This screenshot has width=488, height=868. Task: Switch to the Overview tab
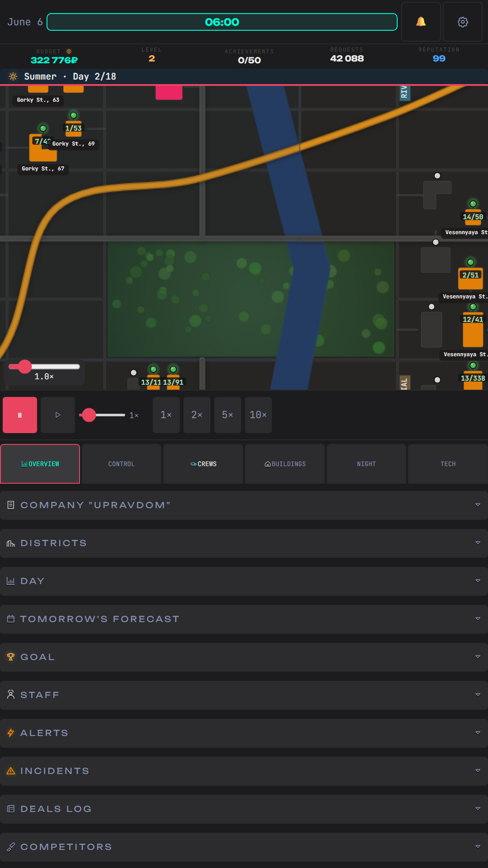pyautogui.click(x=40, y=464)
